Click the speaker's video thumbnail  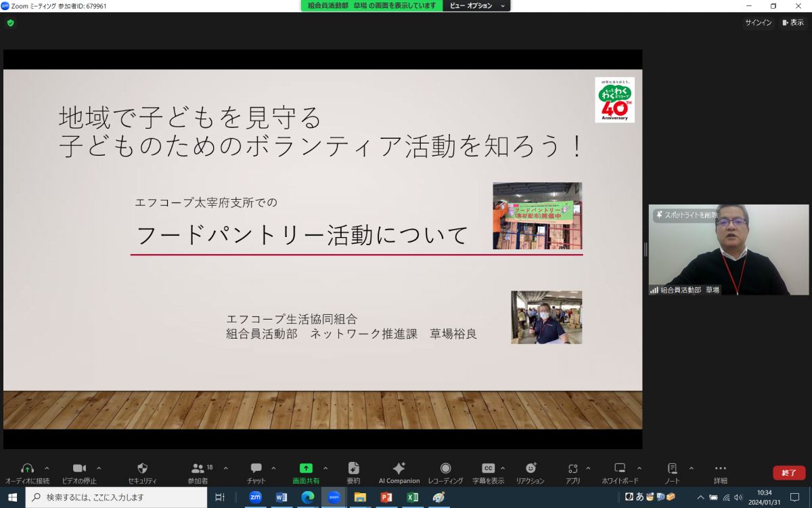(x=729, y=250)
